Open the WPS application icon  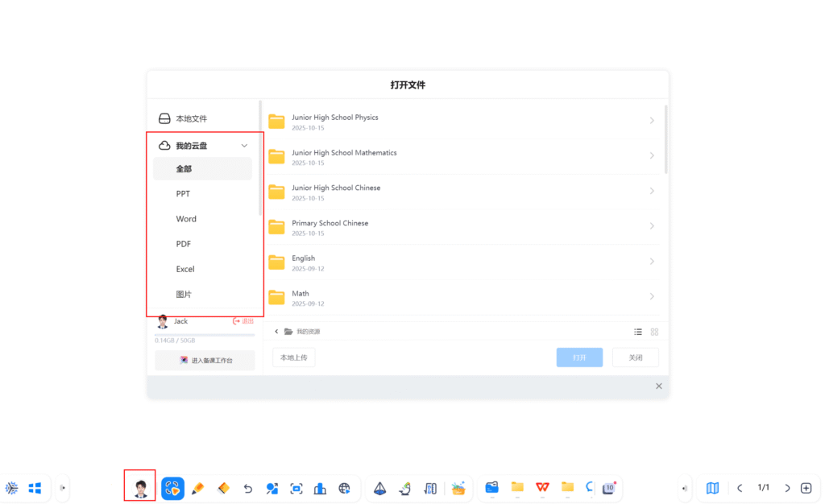click(542, 487)
